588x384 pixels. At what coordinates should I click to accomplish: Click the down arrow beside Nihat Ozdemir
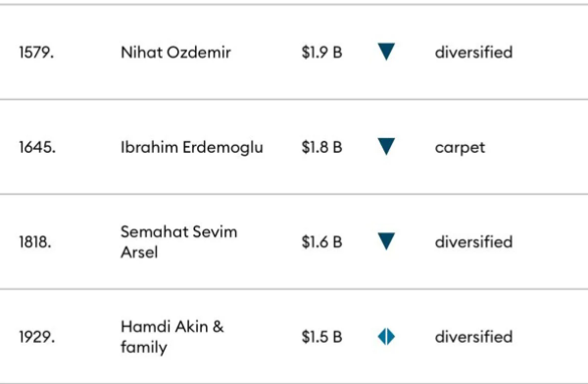coord(386,52)
